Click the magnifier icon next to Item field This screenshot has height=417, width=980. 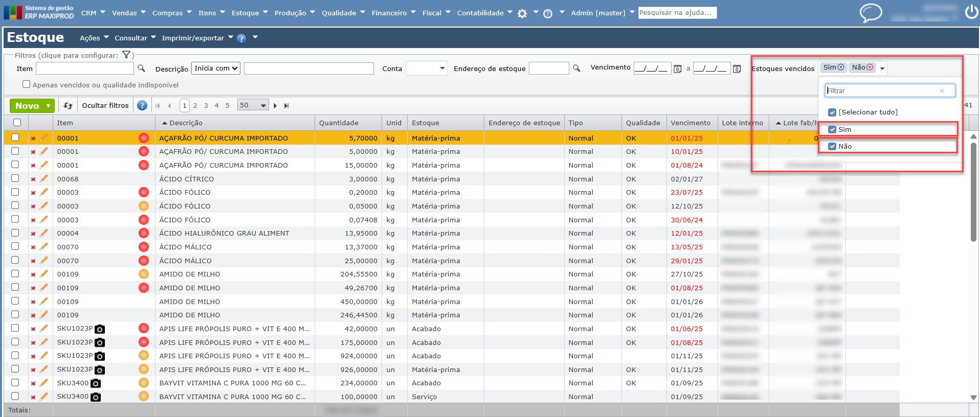(142, 68)
